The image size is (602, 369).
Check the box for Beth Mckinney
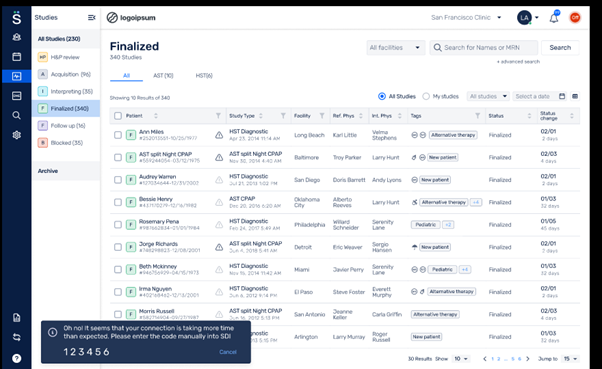(118, 270)
